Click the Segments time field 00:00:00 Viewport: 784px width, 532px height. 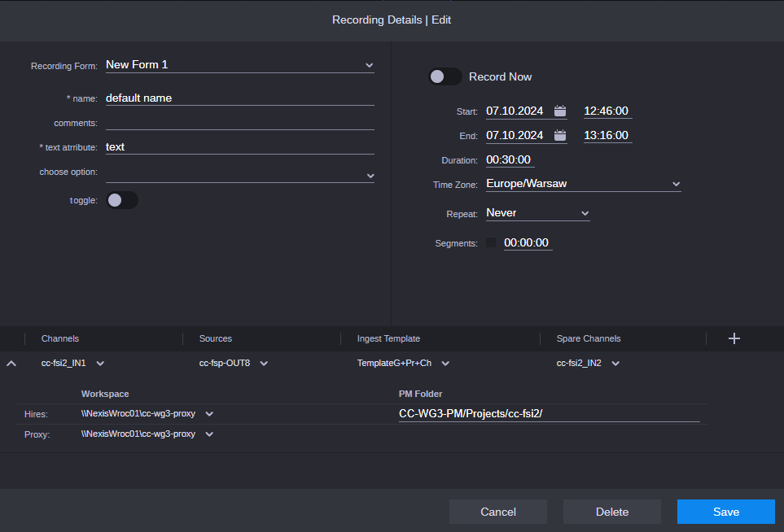click(528, 242)
